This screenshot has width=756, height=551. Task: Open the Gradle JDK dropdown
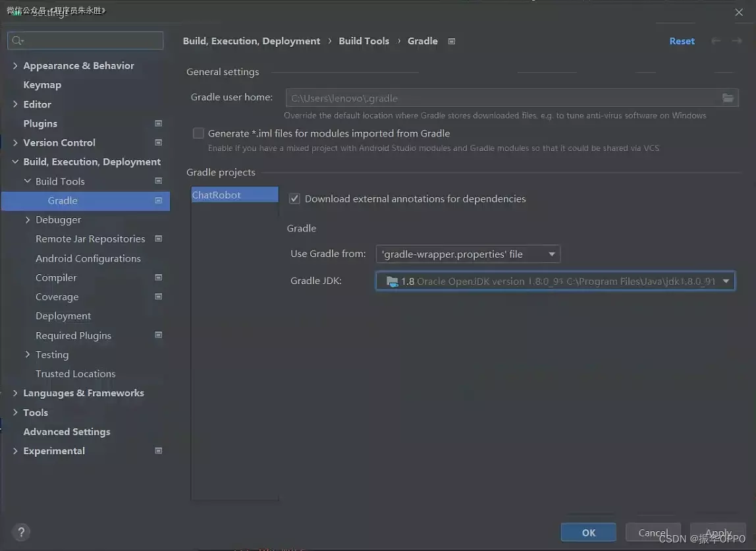[x=555, y=281]
